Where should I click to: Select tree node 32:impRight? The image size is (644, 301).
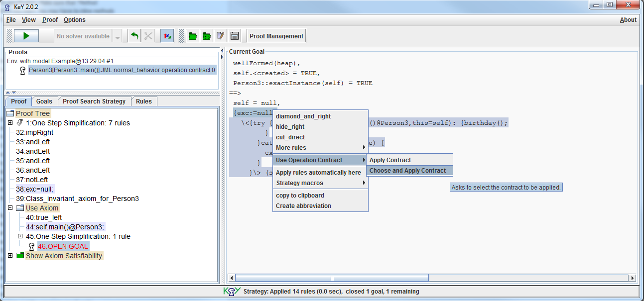click(x=34, y=132)
